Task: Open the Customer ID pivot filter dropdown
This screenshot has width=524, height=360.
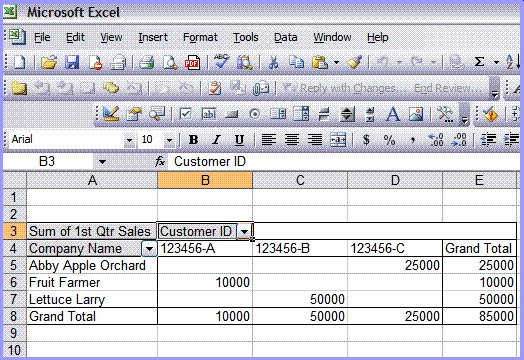Action: click(x=244, y=231)
